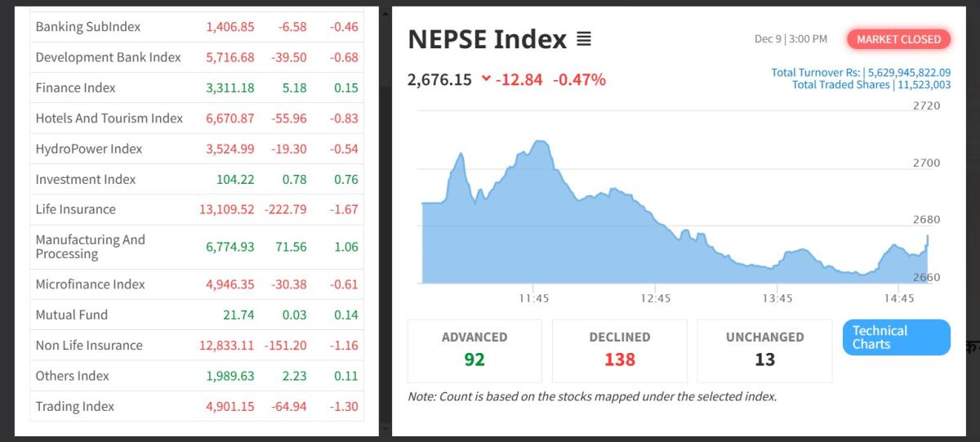Image resolution: width=980 pixels, height=442 pixels.
Task: Click the Market Closed status badge
Action: (x=898, y=39)
